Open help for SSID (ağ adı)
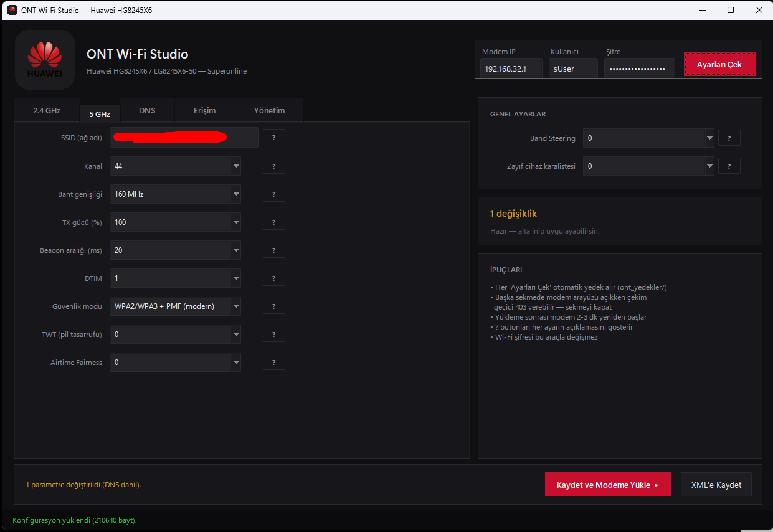Viewport: 773px width, 532px height. pyautogui.click(x=274, y=138)
